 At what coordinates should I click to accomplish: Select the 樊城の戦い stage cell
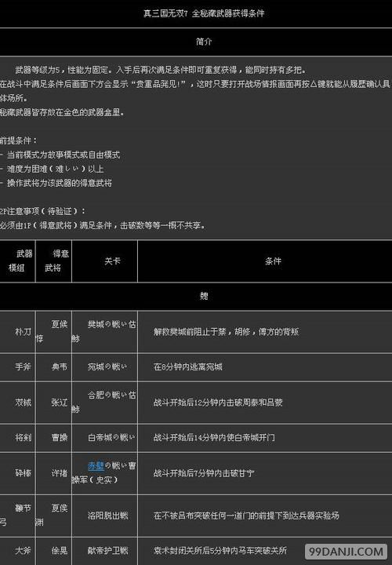105,331
